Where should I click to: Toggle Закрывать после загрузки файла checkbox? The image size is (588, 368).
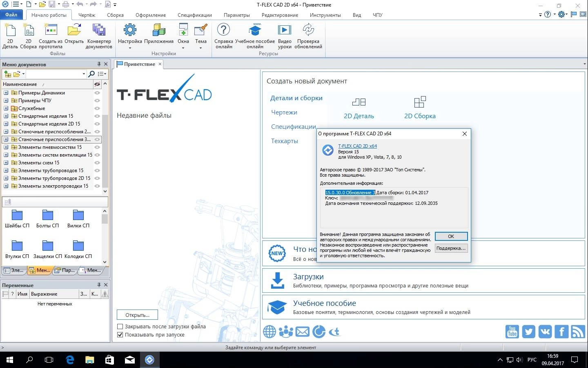[120, 326]
